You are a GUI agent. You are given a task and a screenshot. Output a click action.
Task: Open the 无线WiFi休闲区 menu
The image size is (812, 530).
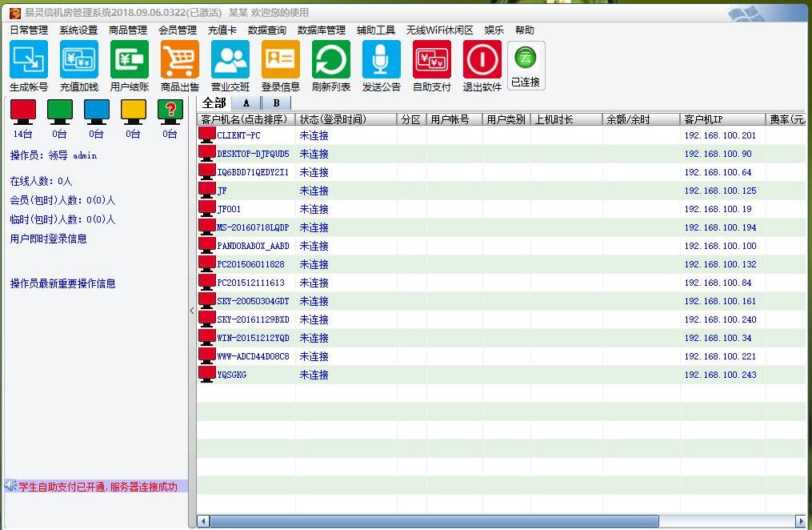click(x=440, y=30)
